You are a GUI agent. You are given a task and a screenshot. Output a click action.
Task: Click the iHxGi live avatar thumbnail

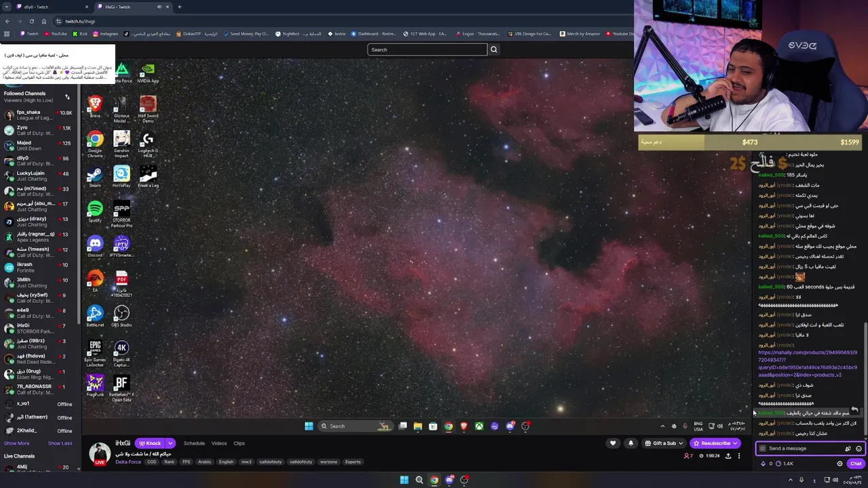click(100, 453)
